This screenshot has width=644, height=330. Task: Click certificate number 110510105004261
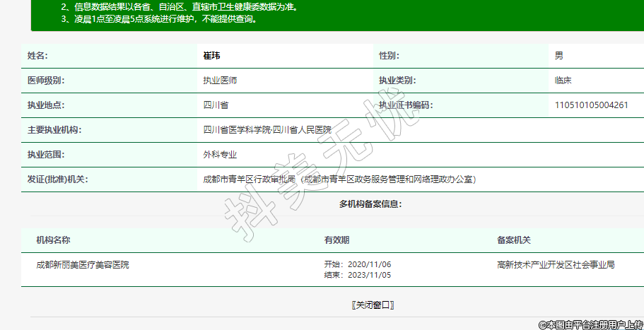(x=592, y=105)
